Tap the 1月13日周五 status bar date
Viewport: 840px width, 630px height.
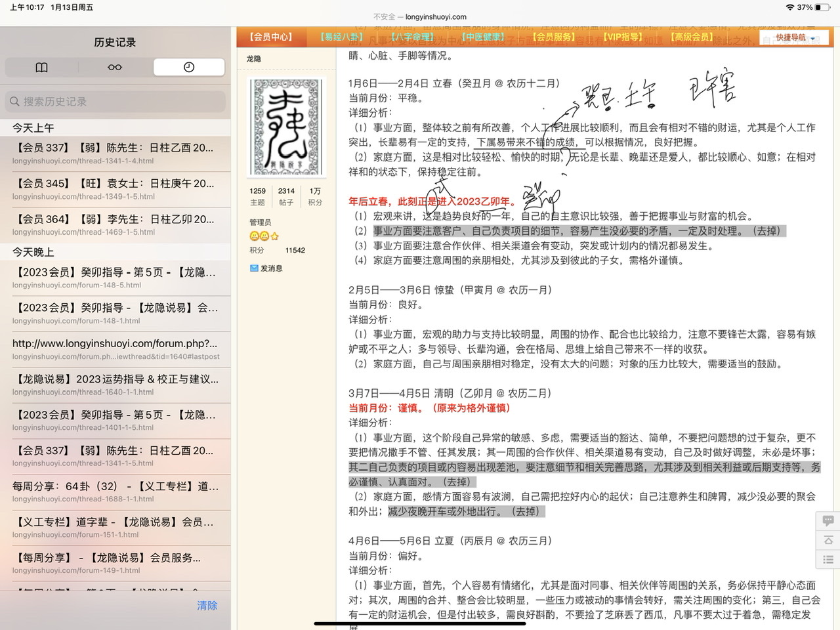click(72, 7)
